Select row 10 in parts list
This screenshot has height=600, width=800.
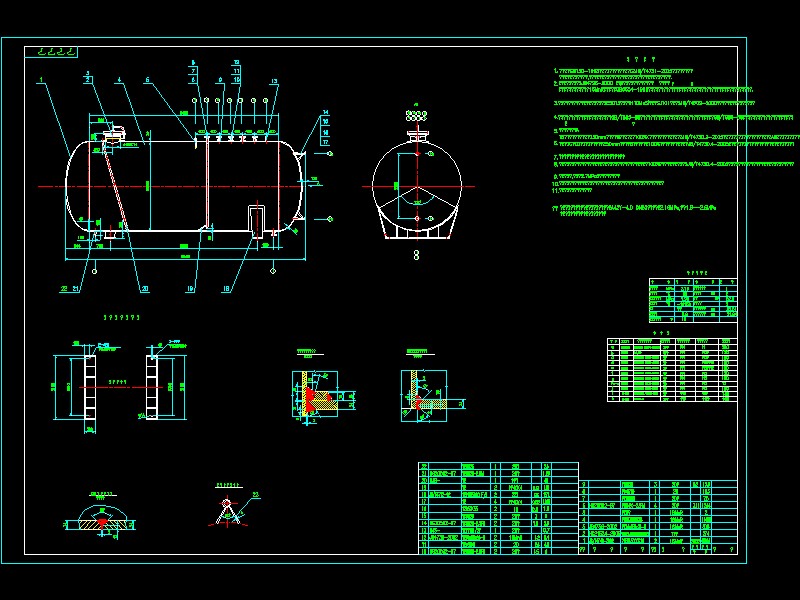(x=498, y=551)
